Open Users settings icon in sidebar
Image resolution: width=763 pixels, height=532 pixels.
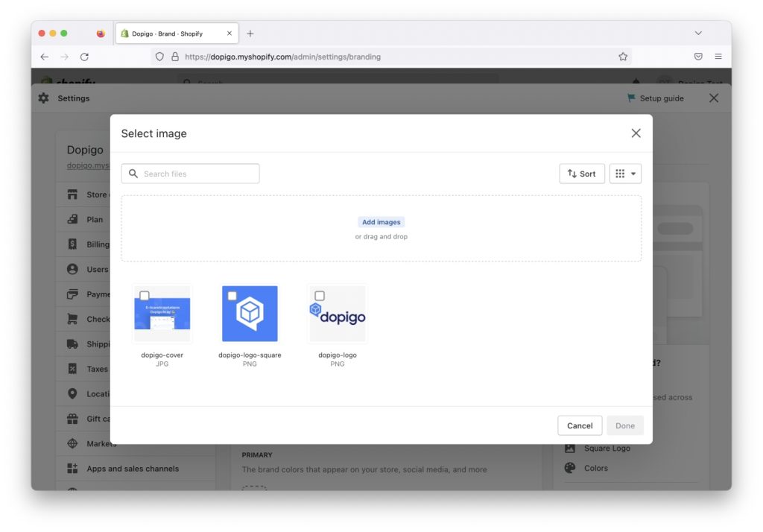click(72, 269)
